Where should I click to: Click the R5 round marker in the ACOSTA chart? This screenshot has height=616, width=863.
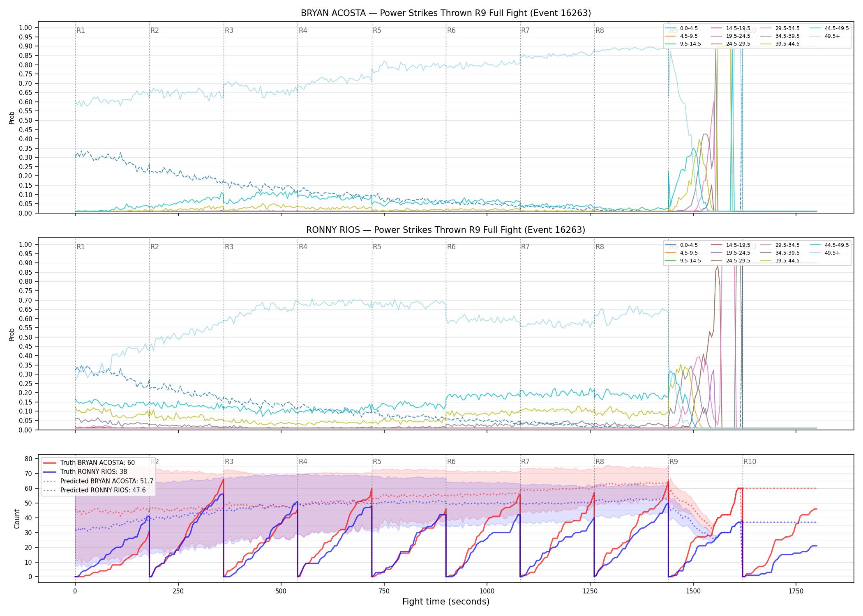tap(377, 30)
